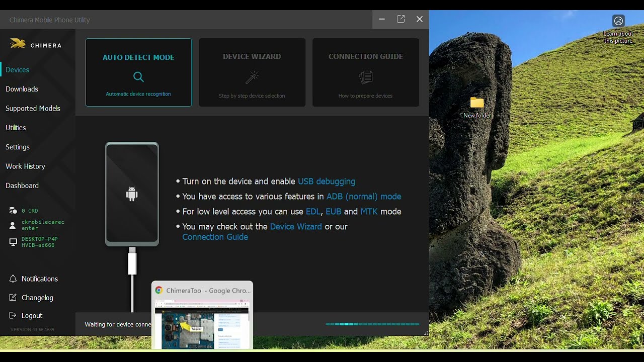The width and height of the screenshot is (644, 362).
Task: Click the Auto Detect Mode magnifier icon
Action: pos(138,77)
